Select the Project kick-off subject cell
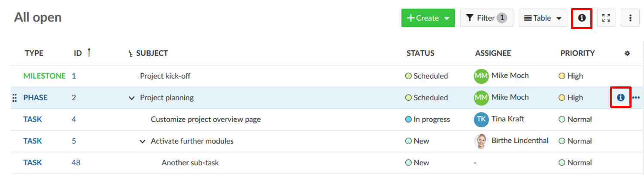 [x=165, y=76]
